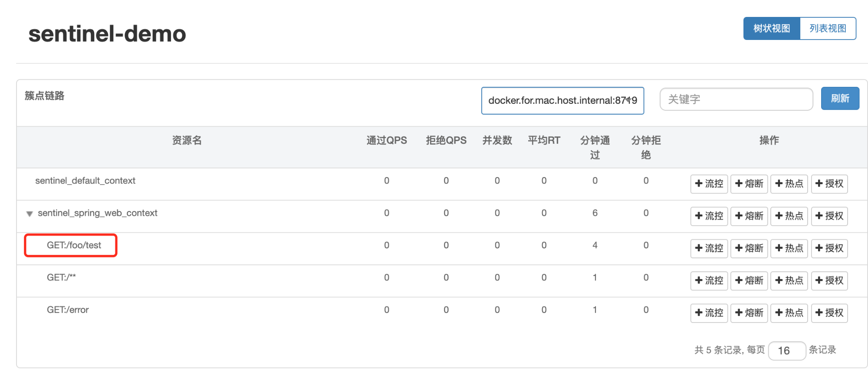
Task: Select the GET:/** resource name
Action: click(x=61, y=277)
